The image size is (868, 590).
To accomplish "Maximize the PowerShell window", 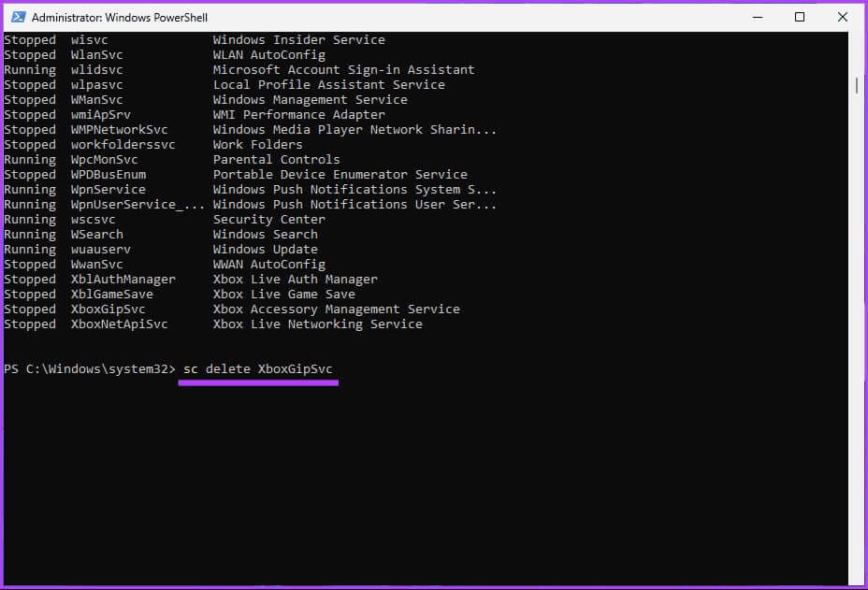I will [x=800, y=17].
